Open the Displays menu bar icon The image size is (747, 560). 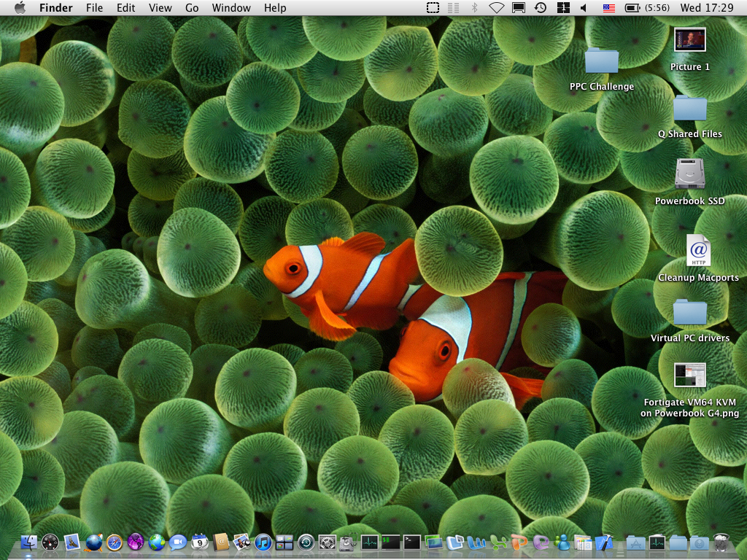point(519,7)
